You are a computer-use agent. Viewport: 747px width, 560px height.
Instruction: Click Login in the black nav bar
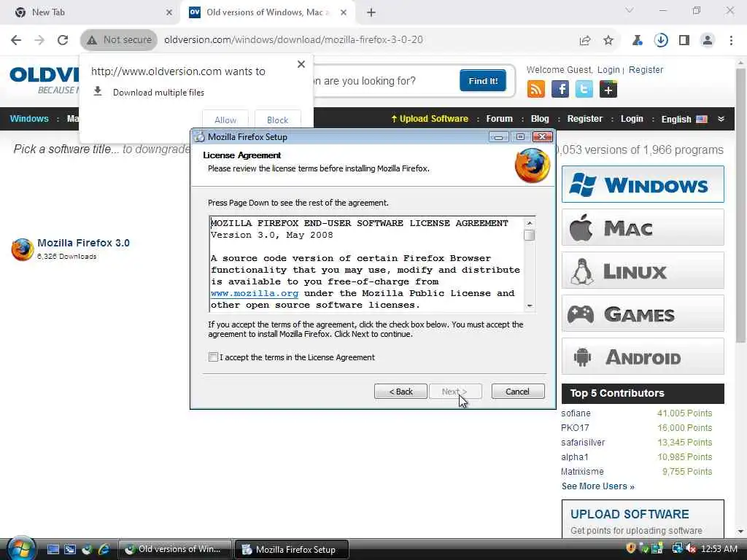point(632,119)
